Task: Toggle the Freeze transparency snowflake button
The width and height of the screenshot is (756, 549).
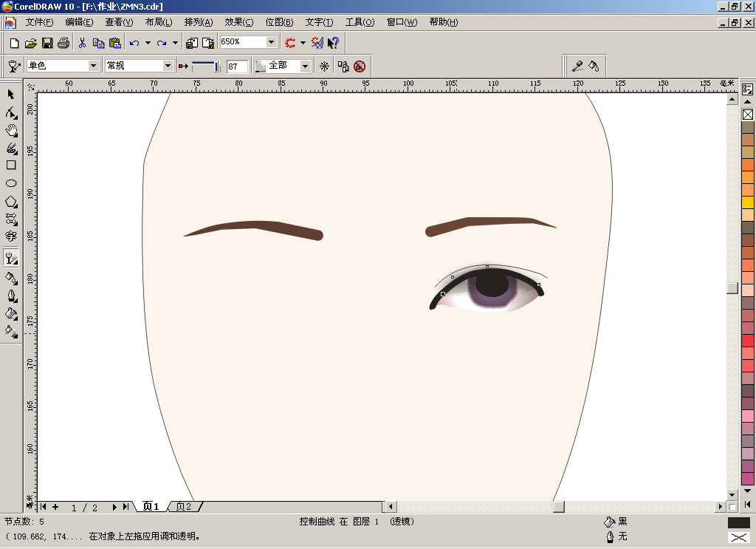Action: tap(324, 66)
